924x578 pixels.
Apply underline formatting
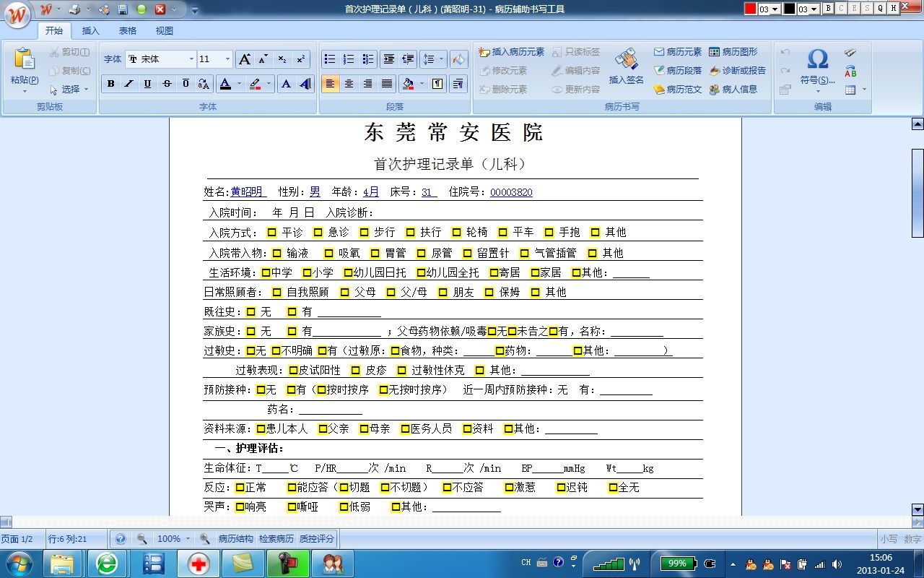(x=148, y=84)
